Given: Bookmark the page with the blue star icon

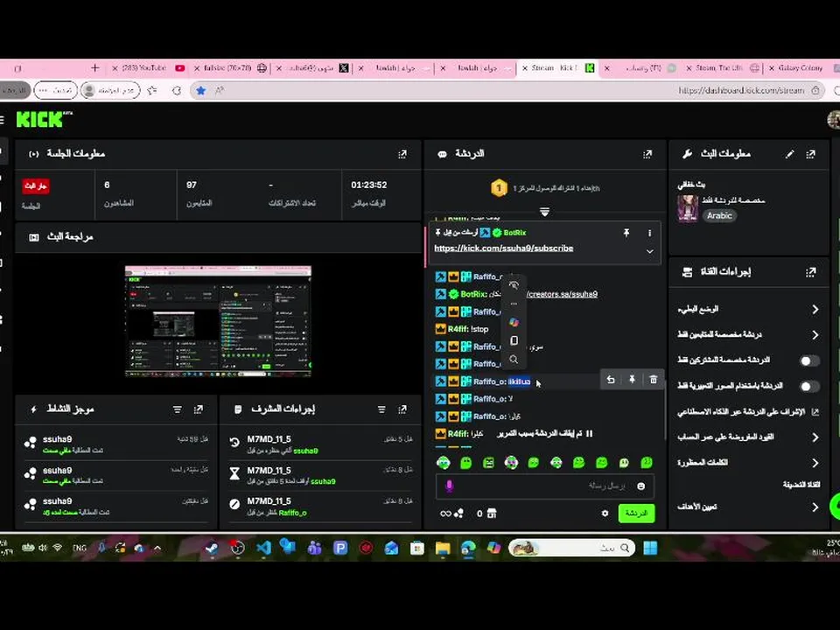Looking at the screenshot, I should pos(201,90).
